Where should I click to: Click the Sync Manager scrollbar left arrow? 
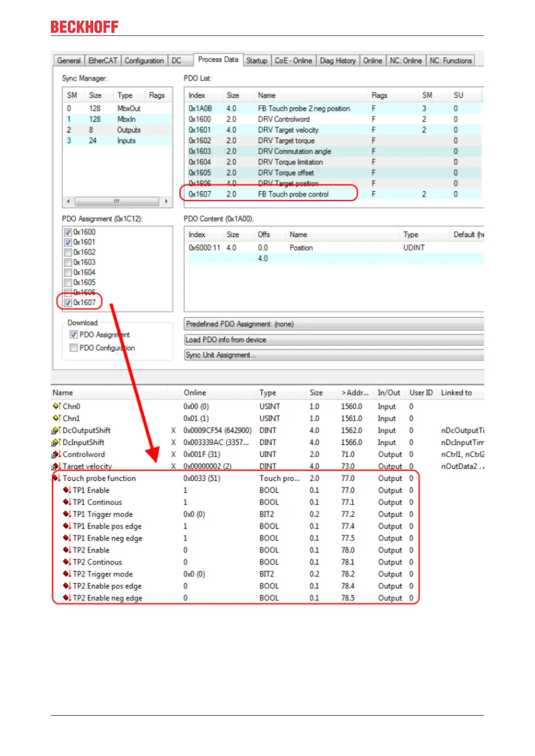click(68, 202)
